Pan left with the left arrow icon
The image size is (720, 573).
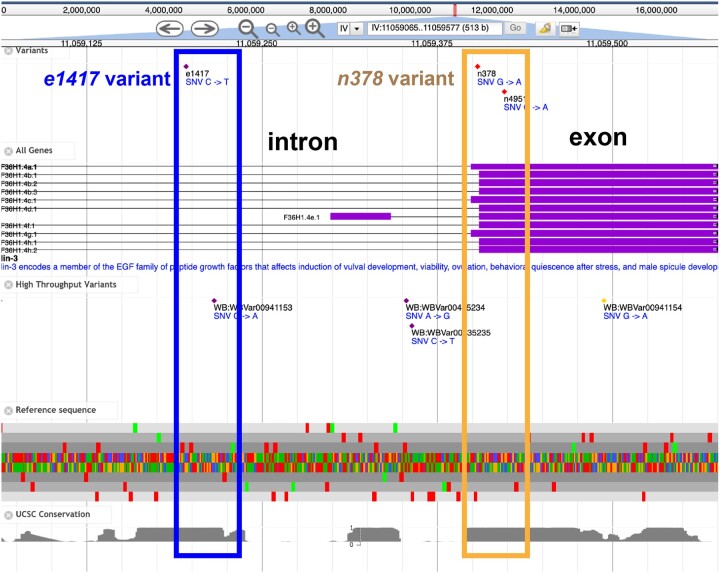click(x=170, y=28)
